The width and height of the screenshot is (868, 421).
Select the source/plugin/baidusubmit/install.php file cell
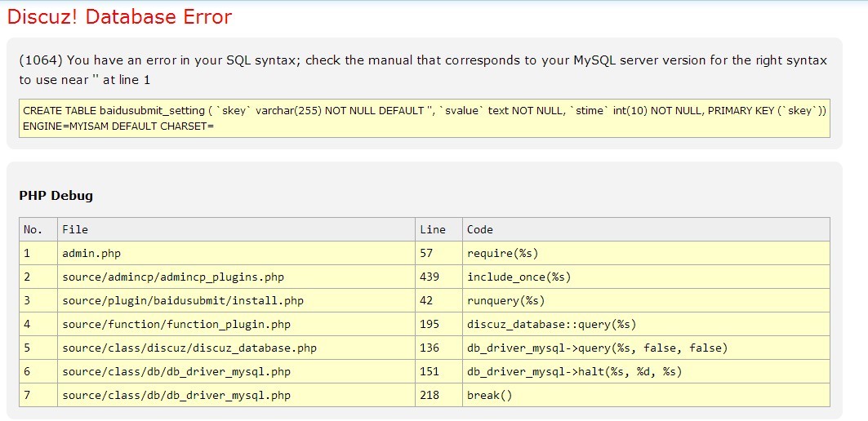(183, 300)
